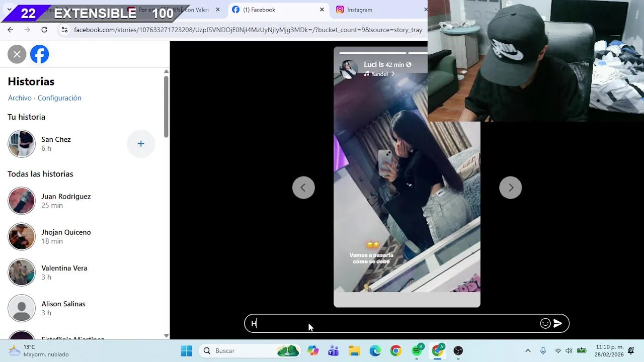Viewport: 644px width, 362px height.
Task: Open the Configuración link
Action: pos(59,98)
